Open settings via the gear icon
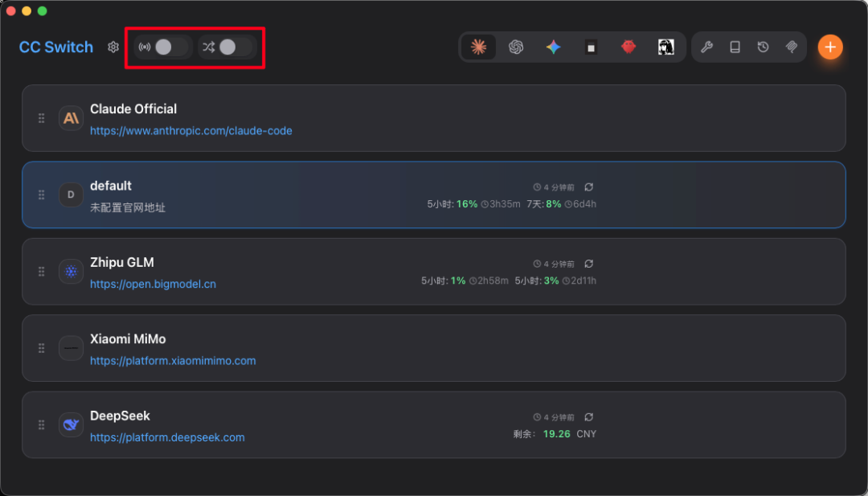 click(x=113, y=47)
